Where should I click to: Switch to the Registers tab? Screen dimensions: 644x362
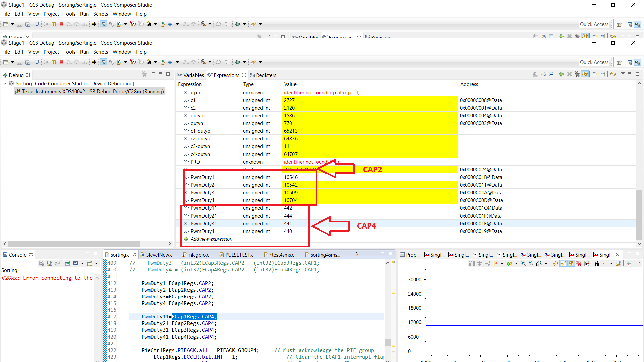(x=266, y=75)
